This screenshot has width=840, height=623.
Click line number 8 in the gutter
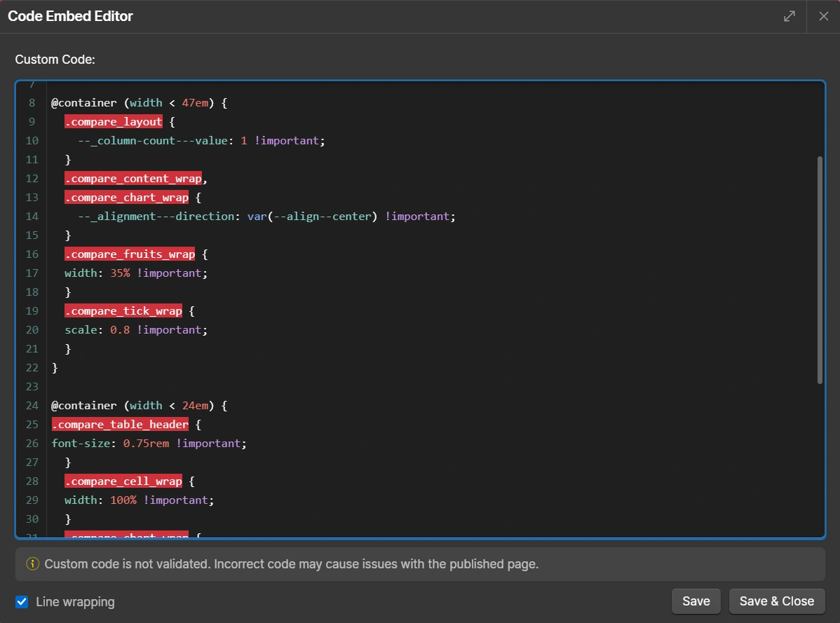coord(32,103)
